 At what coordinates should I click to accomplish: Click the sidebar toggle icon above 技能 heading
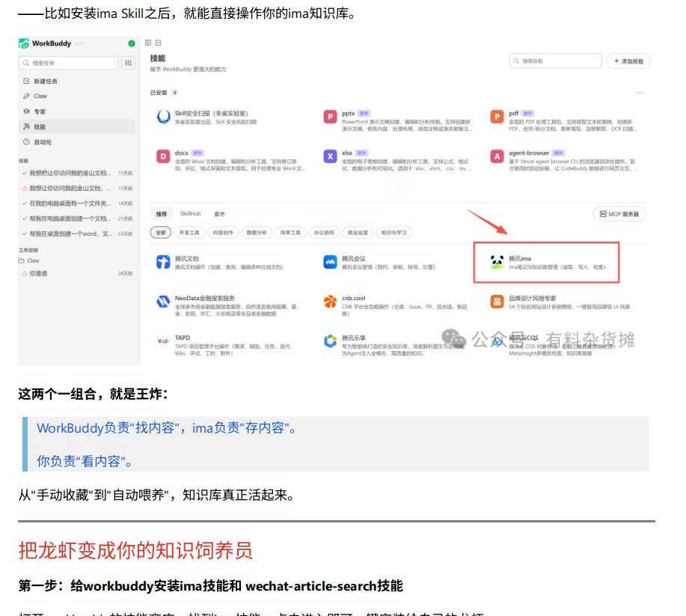pyautogui.click(x=148, y=43)
